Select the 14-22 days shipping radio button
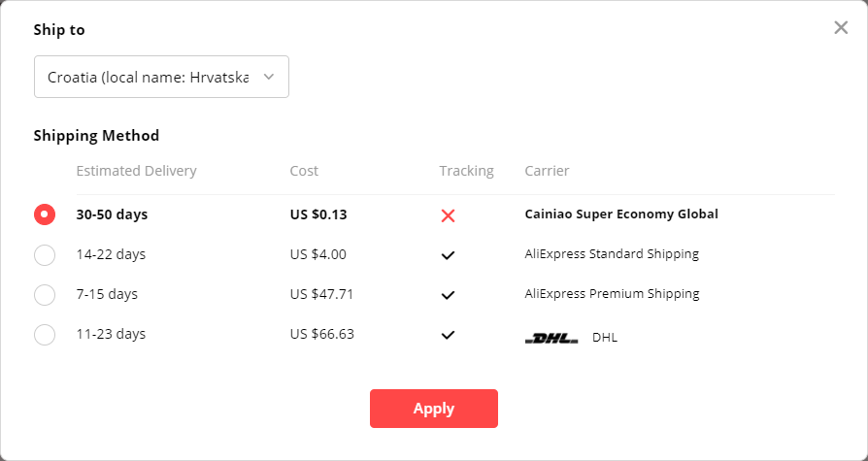 45,255
